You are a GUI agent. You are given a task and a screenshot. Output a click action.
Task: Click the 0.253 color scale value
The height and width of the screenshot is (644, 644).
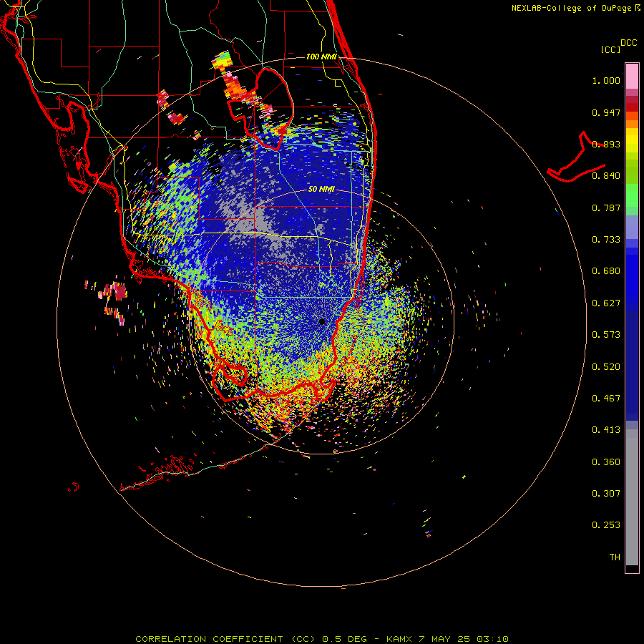606,525
